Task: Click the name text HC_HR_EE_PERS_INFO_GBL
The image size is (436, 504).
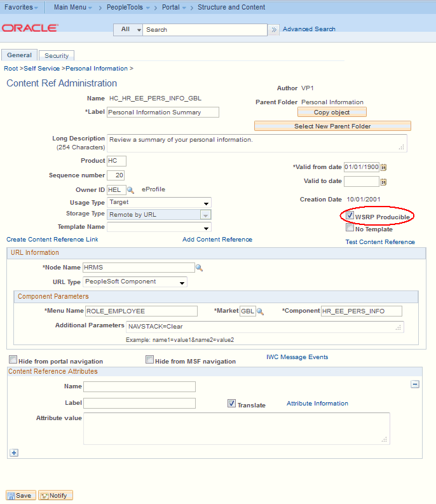Action: click(x=155, y=99)
